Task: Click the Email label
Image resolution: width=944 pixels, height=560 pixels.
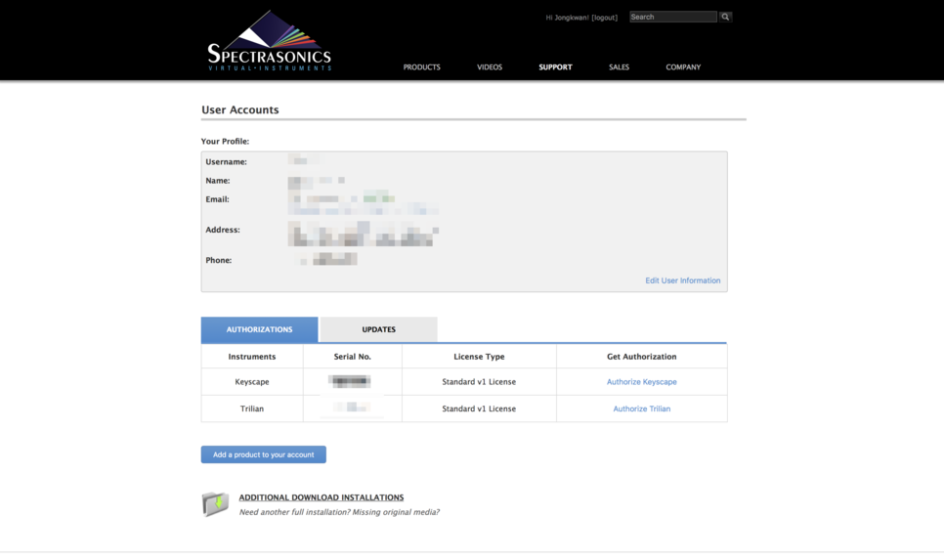Action: (x=217, y=199)
